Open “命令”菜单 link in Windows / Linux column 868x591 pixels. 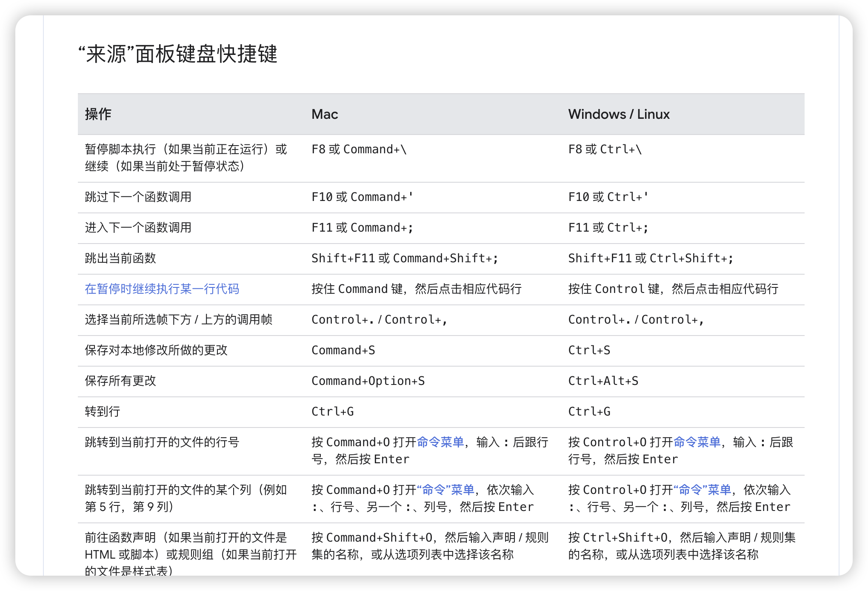tap(702, 490)
